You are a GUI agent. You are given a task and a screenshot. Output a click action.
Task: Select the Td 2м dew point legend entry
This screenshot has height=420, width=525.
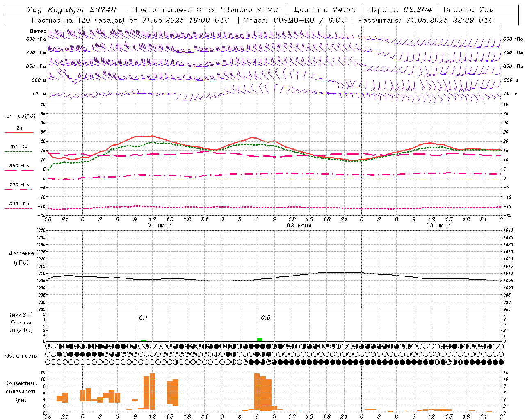coord(19,147)
